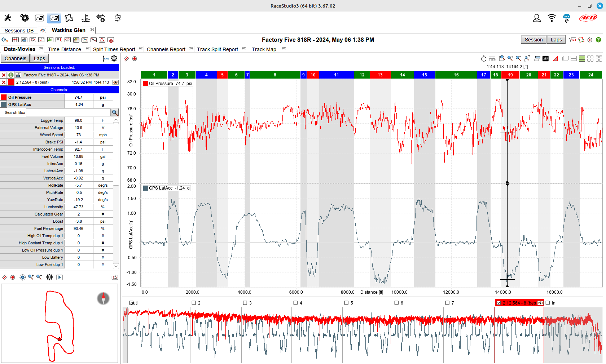Screen dimensions: 606x364
Task: Open math channels icon near Laps button
Action: click(572, 40)
